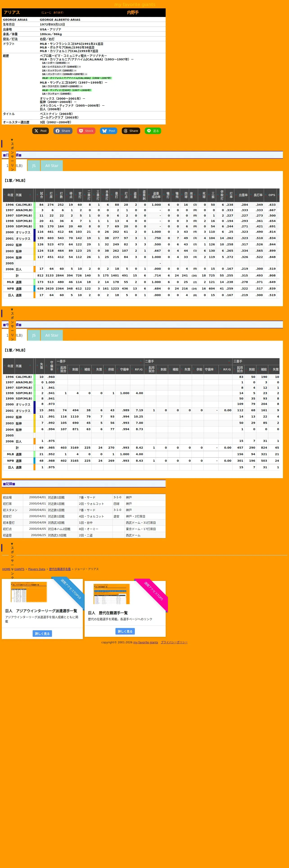Screen dimensions: 289x868
Task: Send the page via the green LINE 送る button
Action: pyautogui.click(x=153, y=131)
